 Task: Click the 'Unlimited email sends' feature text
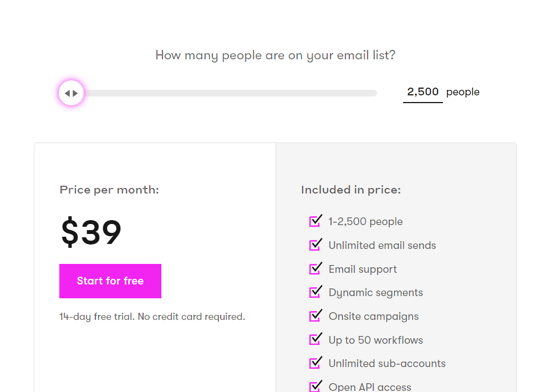(x=382, y=245)
